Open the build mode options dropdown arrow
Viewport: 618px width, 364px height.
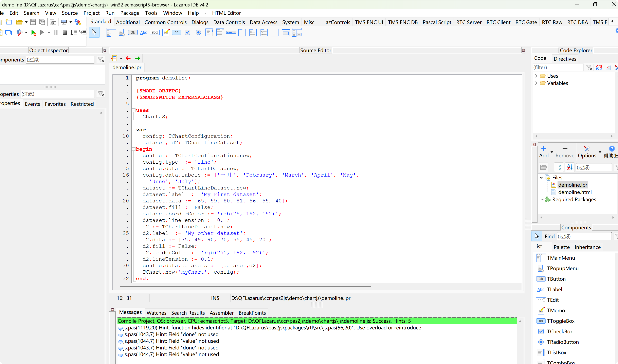[26, 32]
